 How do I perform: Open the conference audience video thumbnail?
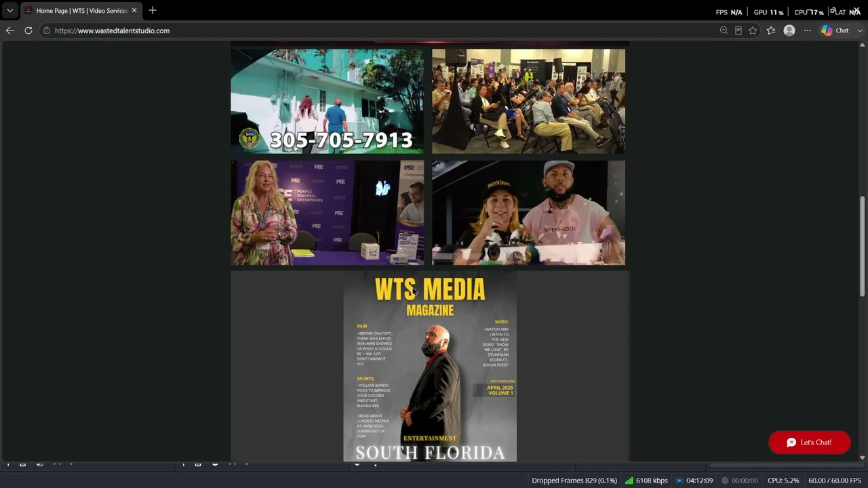coord(528,101)
